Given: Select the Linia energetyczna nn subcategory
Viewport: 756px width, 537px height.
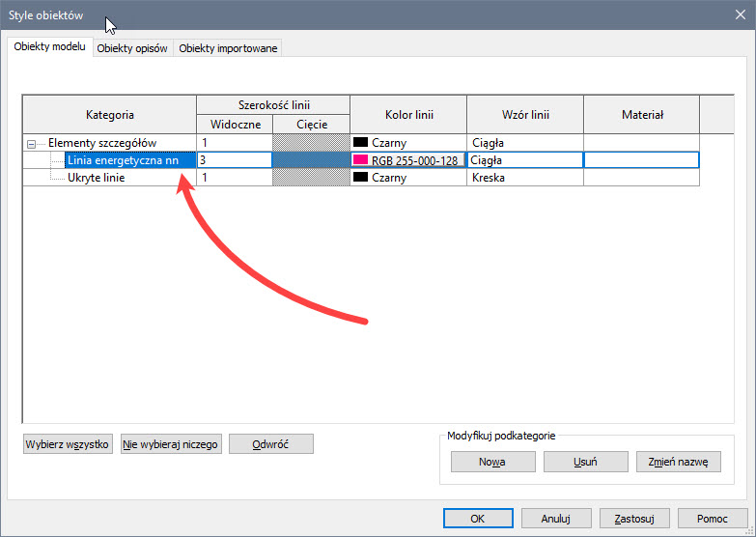Looking at the screenshot, I should (x=123, y=160).
